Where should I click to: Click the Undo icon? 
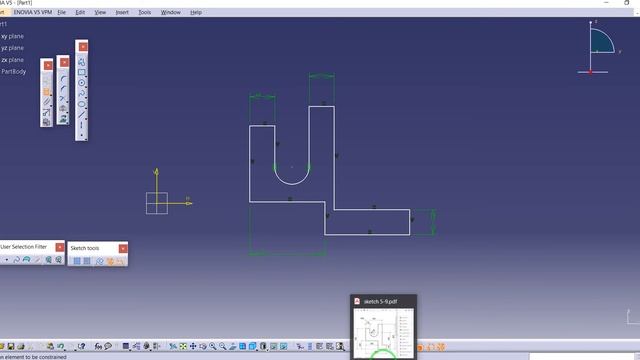(x=60, y=347)
